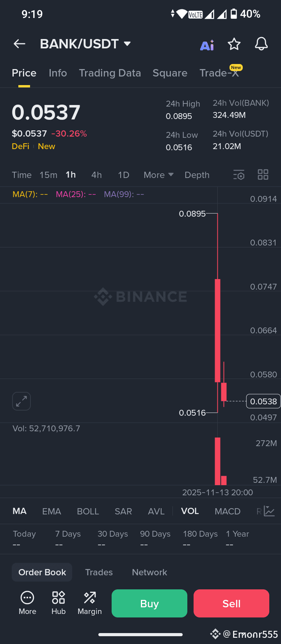Open the AI assistant icon

[x=207, y=45]
